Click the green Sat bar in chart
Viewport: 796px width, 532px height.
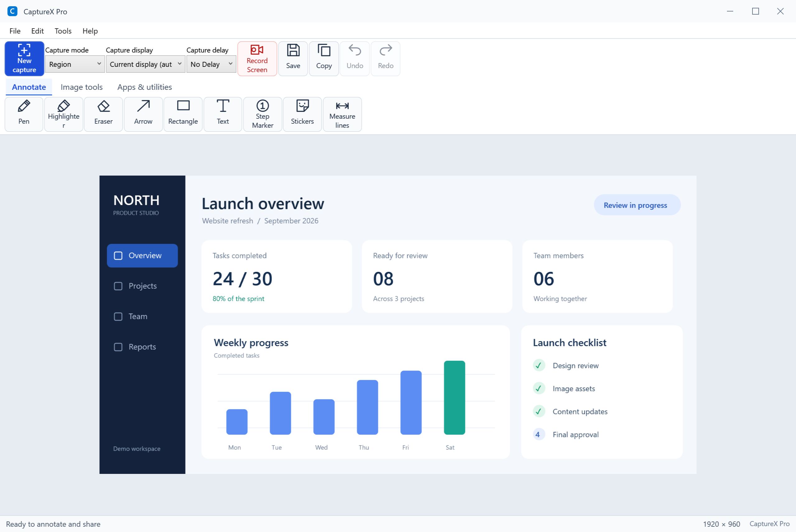[x=454, y=397]
